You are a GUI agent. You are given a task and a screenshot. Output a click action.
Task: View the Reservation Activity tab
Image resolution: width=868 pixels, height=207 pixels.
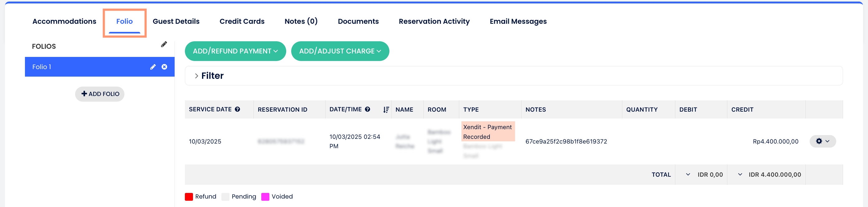[x=434, y=22]
